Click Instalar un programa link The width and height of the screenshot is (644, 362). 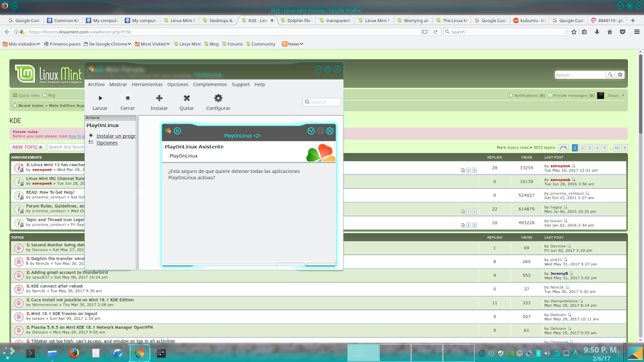point(116,136)
